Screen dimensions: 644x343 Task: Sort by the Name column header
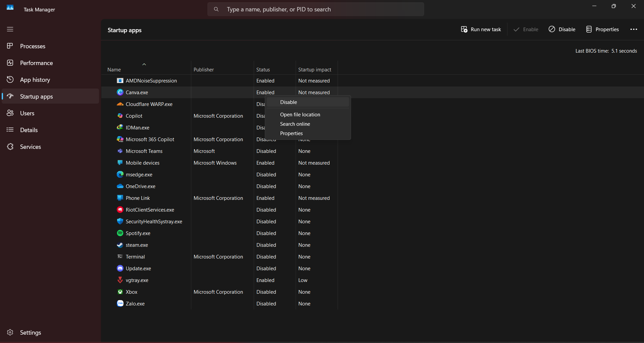pos(114,70)
